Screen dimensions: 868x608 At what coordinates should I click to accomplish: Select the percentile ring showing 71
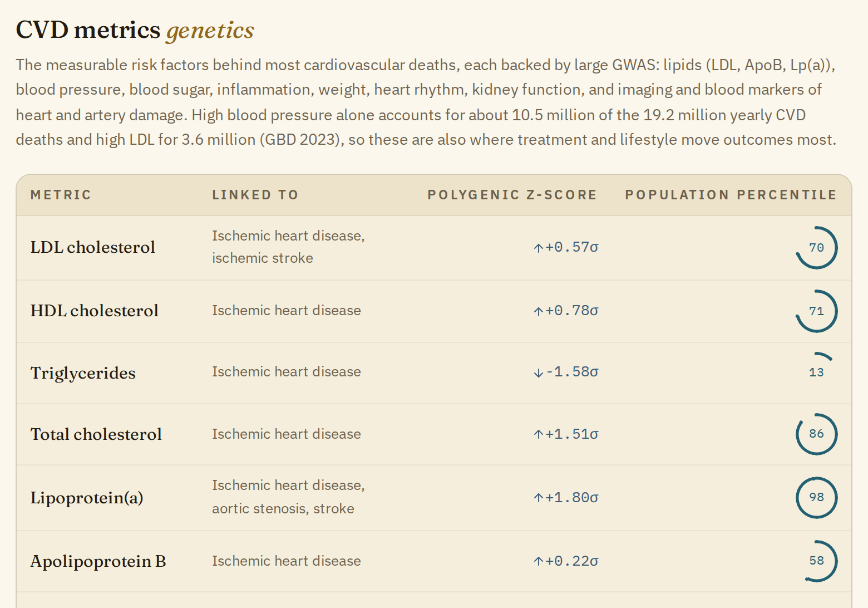pyautogui.click(x=816, y=311)
